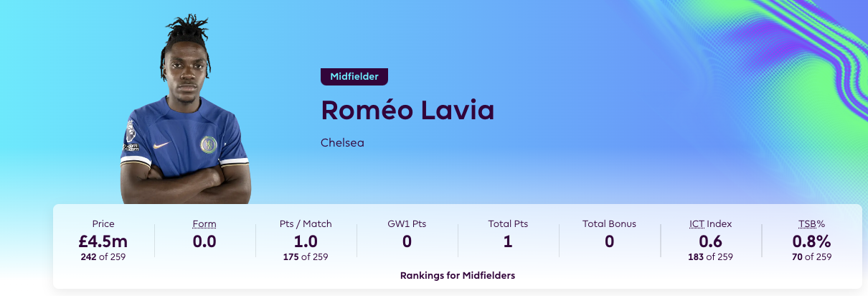
Task: Click the Rankings for Midfielders caption
Action: (458, 275)
